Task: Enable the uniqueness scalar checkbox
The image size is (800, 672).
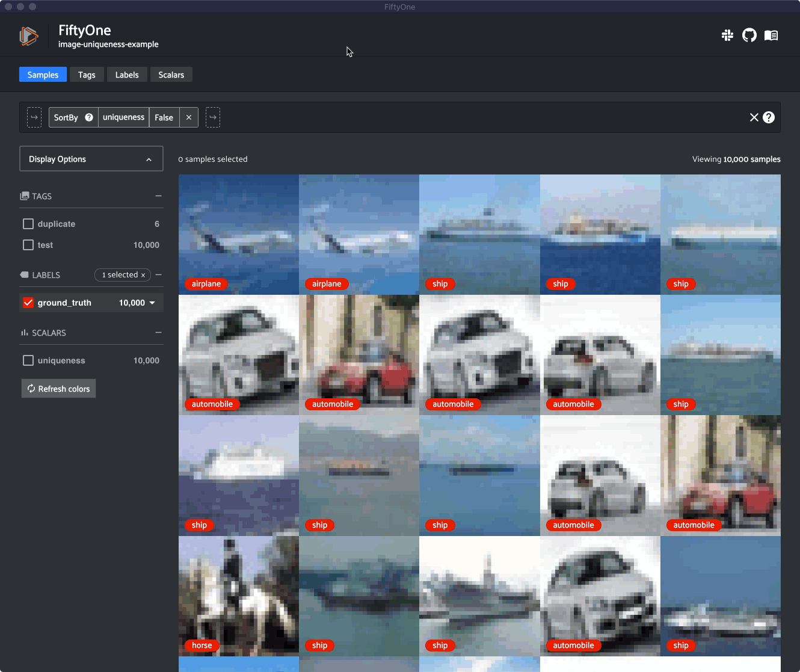Action: coord(28,360)
